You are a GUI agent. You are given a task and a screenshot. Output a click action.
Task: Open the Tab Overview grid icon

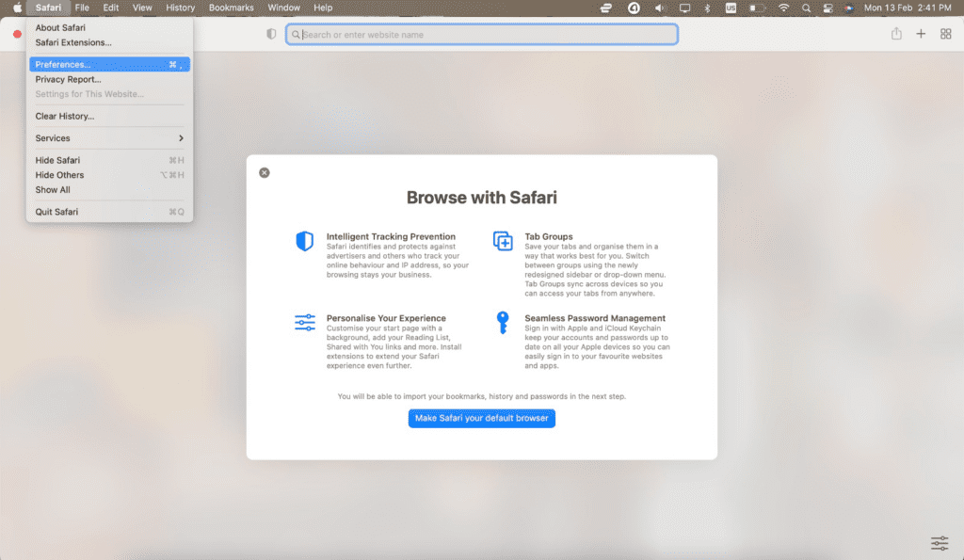click(945, 33)
